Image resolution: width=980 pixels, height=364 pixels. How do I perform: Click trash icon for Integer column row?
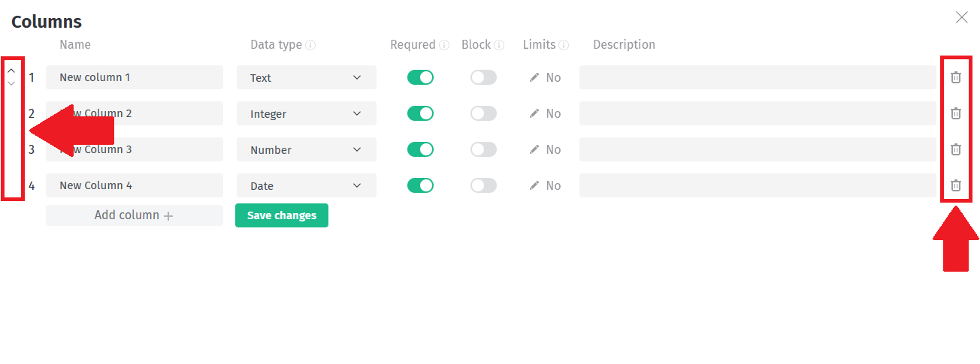point(956,113)
